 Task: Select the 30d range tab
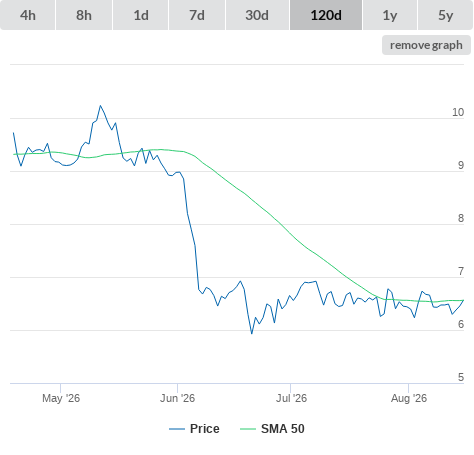tap(257, 15)
